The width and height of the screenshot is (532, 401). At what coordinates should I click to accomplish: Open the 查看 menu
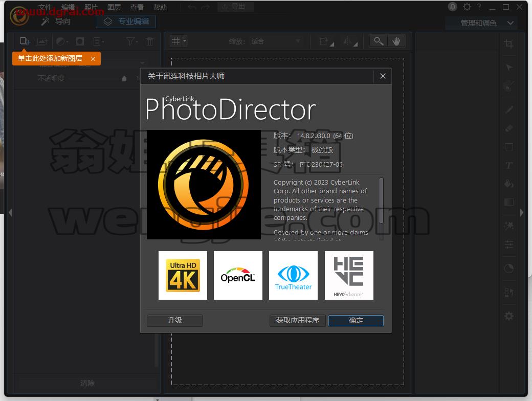tap(137, 7)
